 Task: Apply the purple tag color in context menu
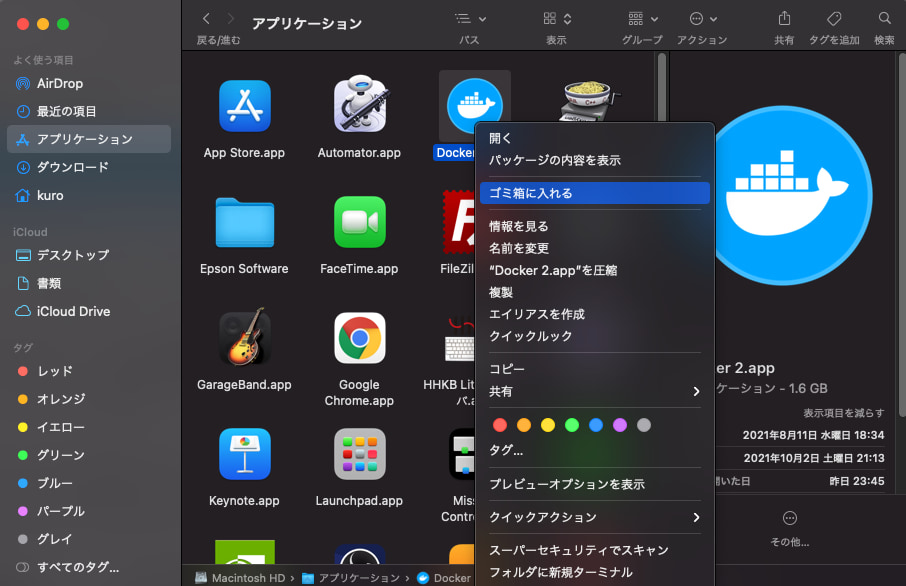pos(620,425)
